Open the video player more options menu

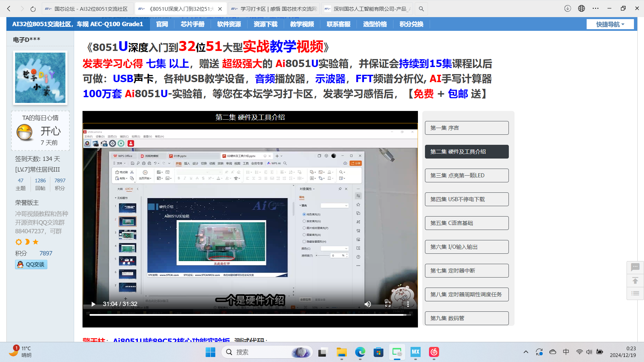click(x=408, y=304)
